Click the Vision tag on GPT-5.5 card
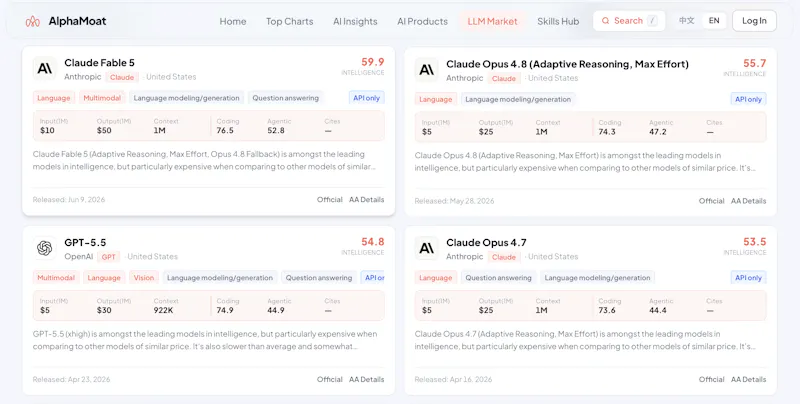800x404 pixels. (144, 278)
